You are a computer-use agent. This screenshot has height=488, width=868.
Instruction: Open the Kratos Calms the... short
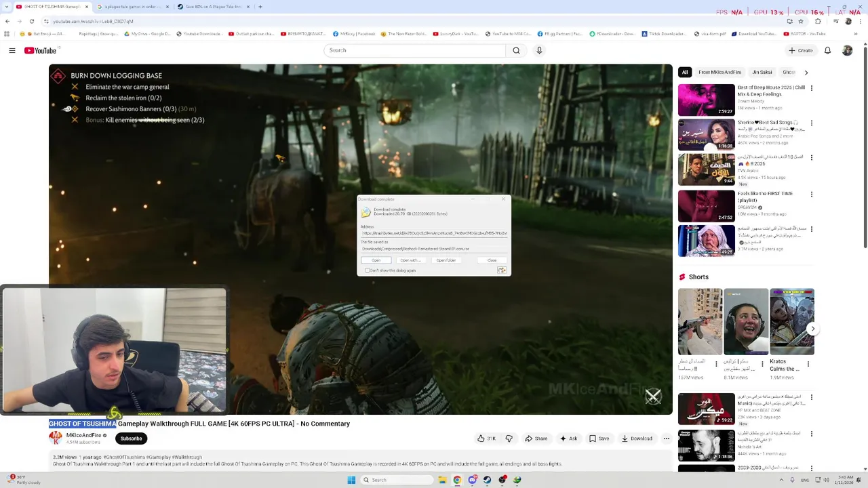point(791,322)
